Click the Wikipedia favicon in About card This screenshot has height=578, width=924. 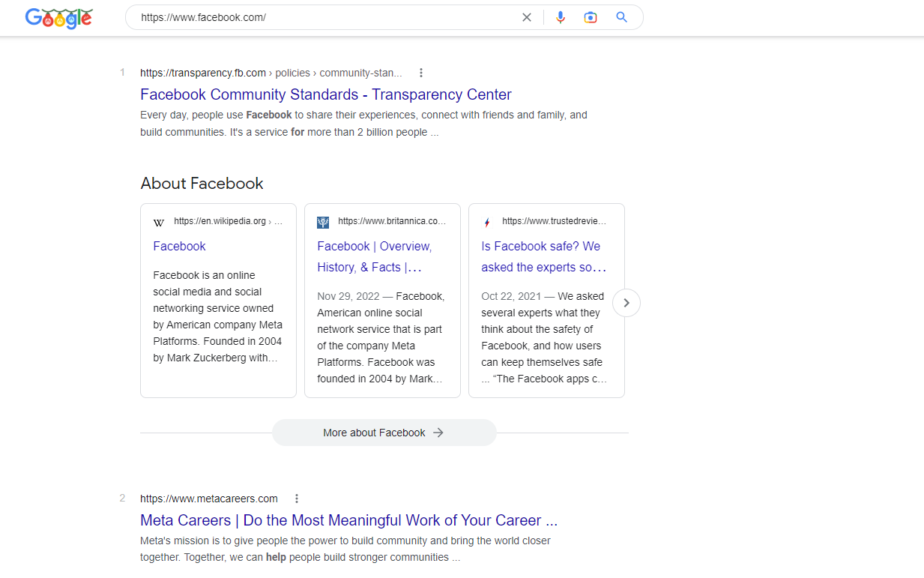point(159,223)
